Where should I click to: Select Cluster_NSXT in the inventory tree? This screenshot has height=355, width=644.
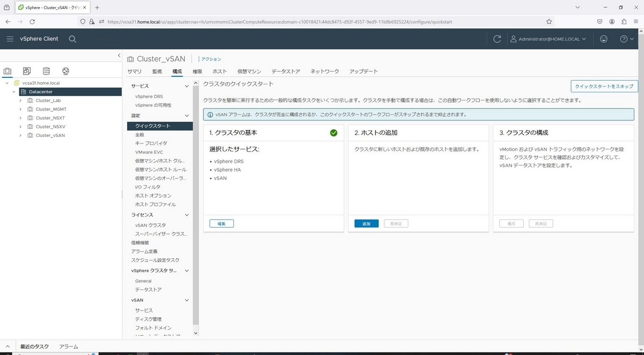[50, 118]
